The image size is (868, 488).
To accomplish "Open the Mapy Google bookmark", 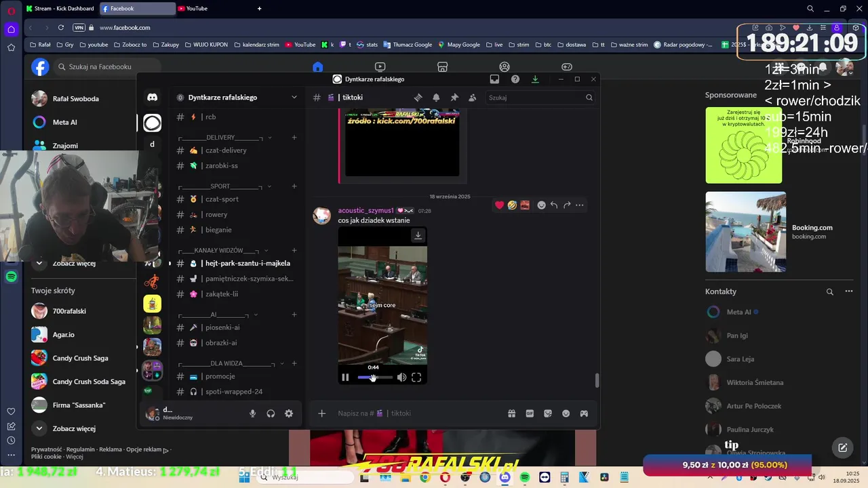I will [x=459, y=45].
